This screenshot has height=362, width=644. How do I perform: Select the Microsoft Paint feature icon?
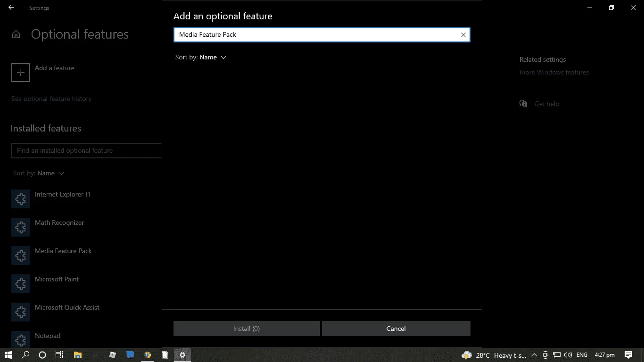[21, 284]
